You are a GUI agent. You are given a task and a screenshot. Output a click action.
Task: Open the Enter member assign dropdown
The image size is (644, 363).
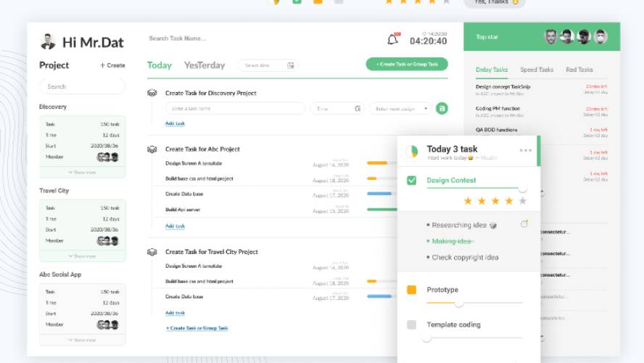(x=401, y=108)
